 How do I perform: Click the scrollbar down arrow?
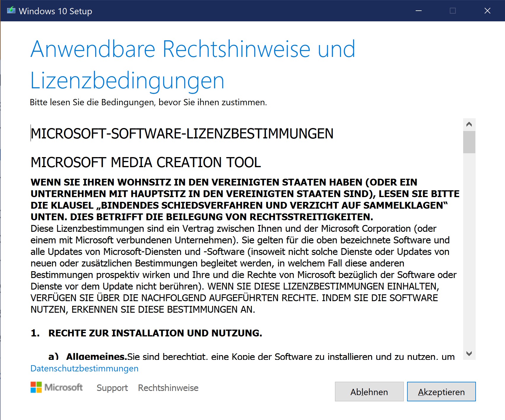pos(469,353)
